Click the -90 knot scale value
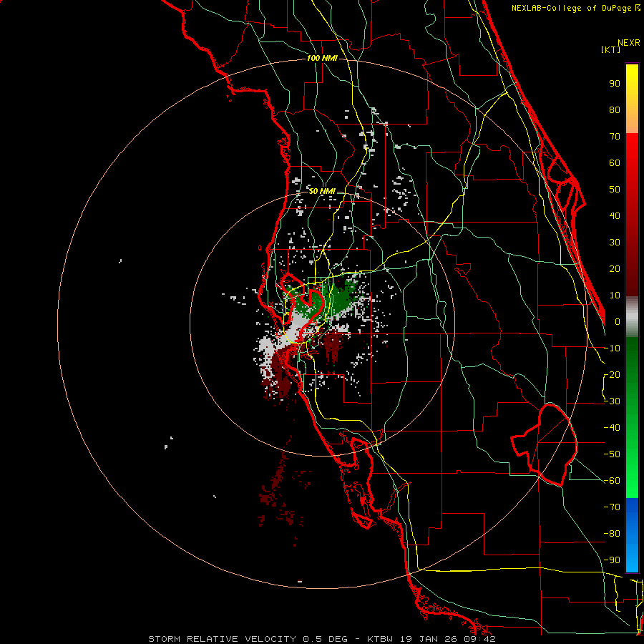Image resolution: width=644 pixels, height=644 pixels. [612, 560]
